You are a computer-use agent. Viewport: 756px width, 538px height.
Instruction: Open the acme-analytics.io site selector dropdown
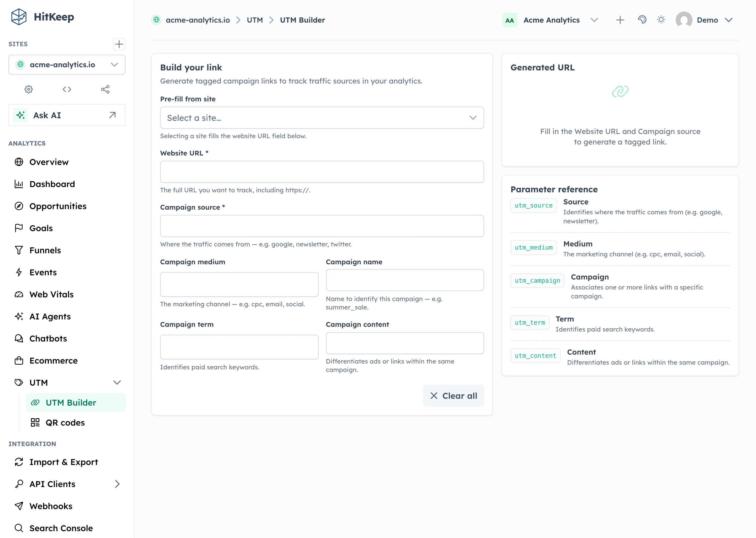(x=67, y=65)
